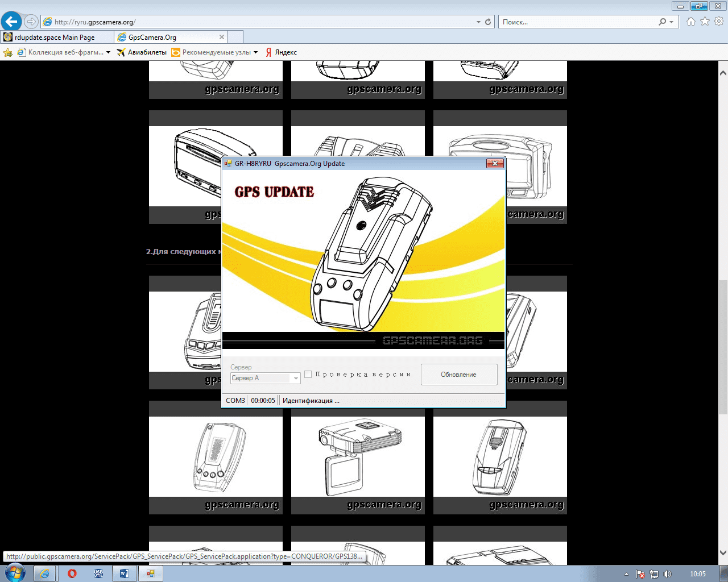Expand the search provider dropdown arrow
This screenshot has height=582, width=728.
point(672,22)
